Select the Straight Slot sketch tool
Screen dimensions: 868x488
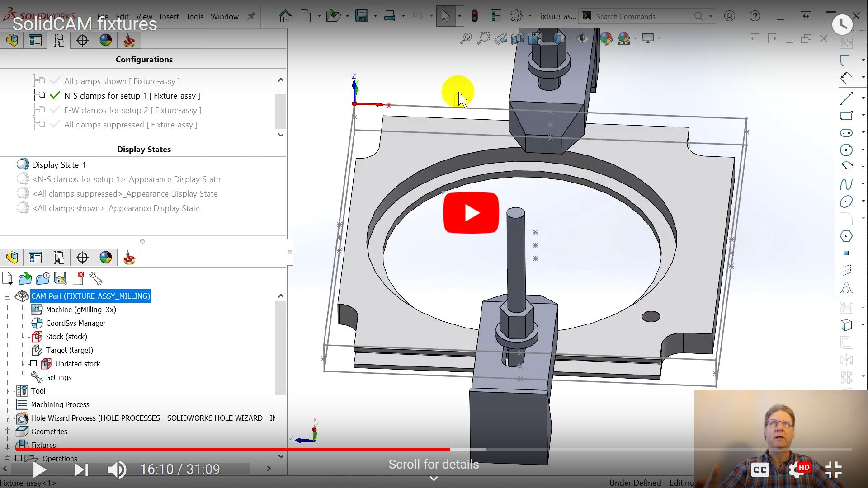(x=846, y=133)
